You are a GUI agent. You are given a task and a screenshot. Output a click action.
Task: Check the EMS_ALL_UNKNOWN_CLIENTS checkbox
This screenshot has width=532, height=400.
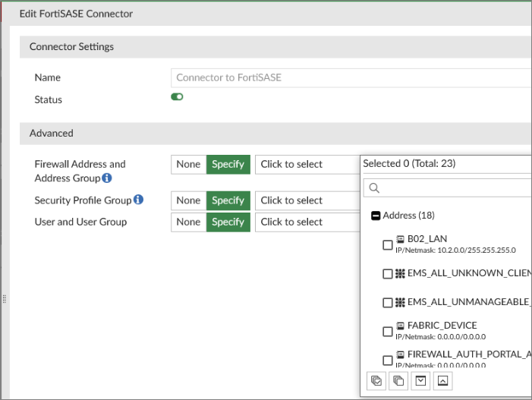[388, 274]
